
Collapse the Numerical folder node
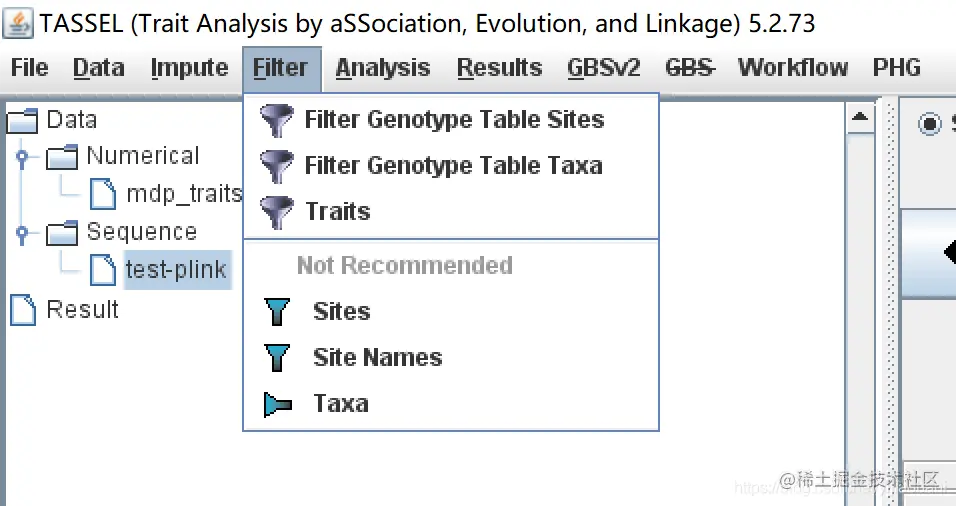pyautogui.click(x=22, y=157)
